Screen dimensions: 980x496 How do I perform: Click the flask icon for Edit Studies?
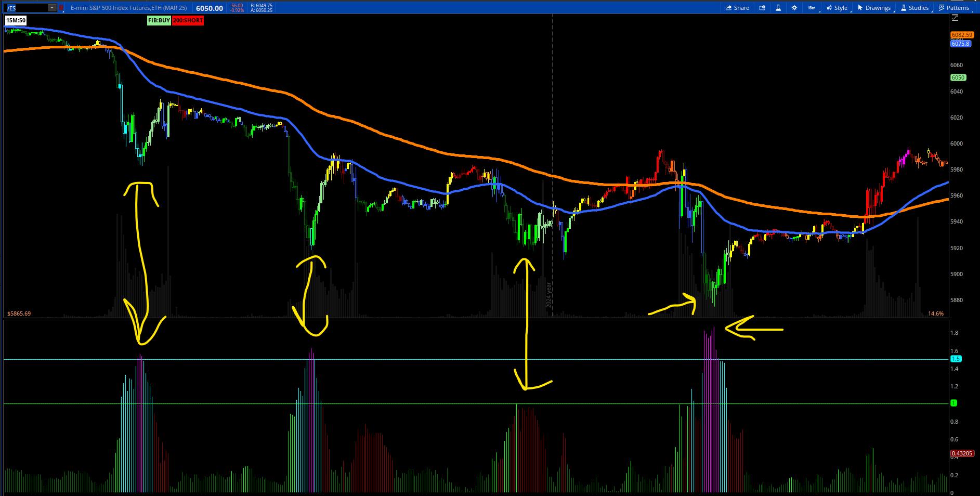click(x=778, y=8)
